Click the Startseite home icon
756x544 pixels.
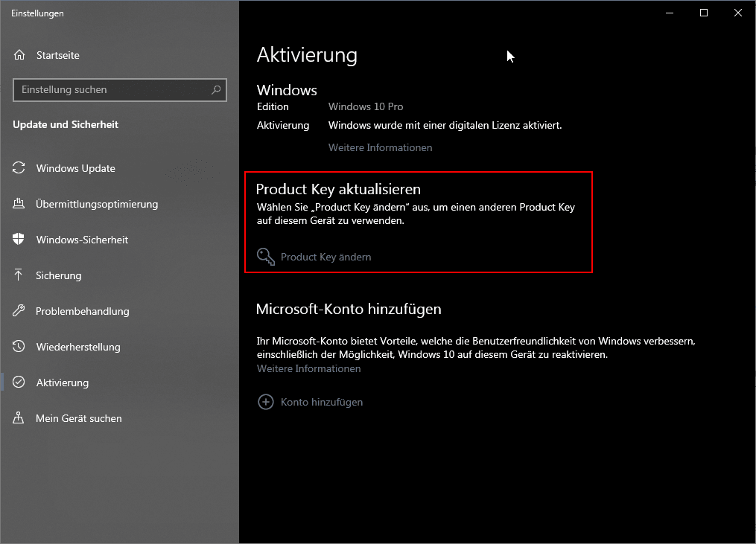point(19,55)
